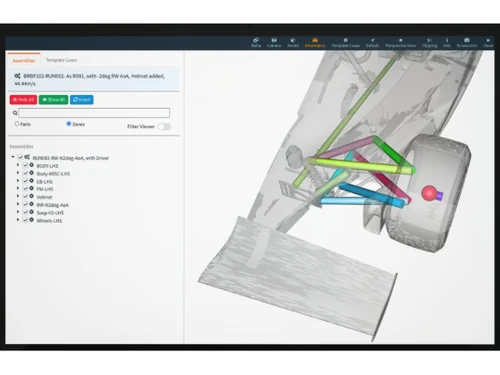The height and width of the screenshot is (375, 500).
Task: Click the gear icon next to Helmet
Action: tap(32, 196)
